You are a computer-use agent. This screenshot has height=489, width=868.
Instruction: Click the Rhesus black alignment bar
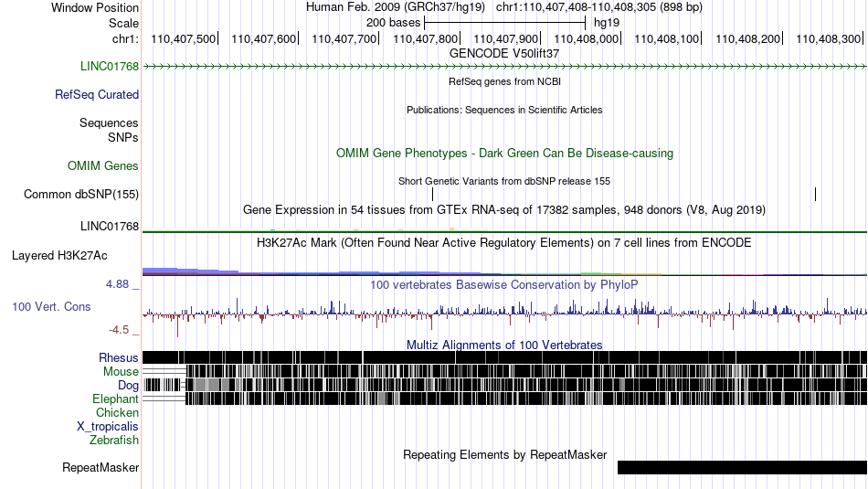[504, 357]
